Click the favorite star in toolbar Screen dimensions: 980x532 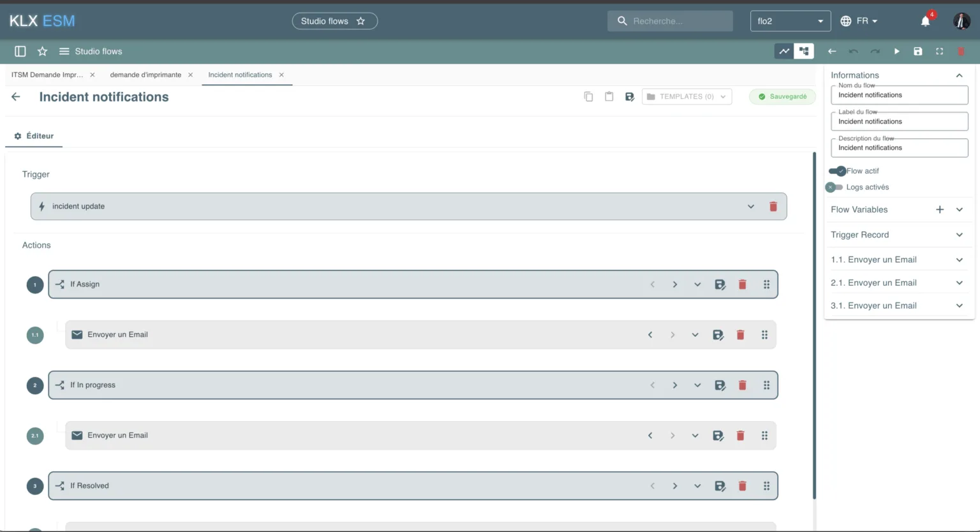(42, 51)
